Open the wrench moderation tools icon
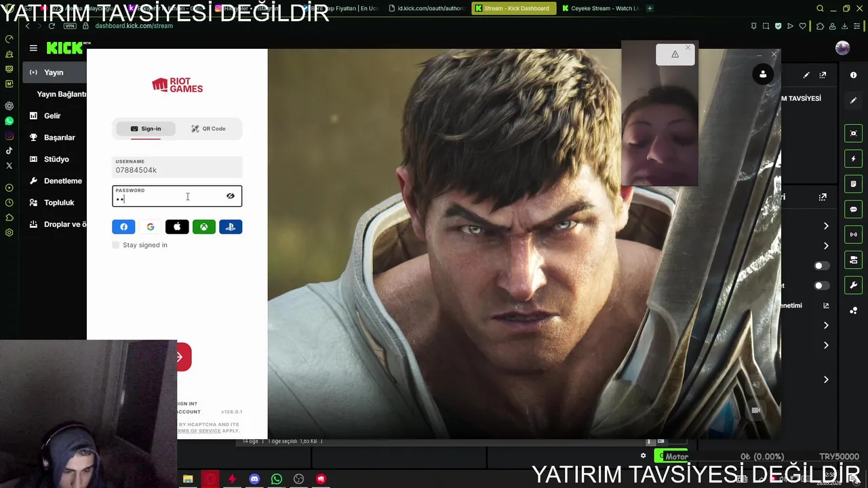Viewport: 868px width, 488px height. click(854, 285)
